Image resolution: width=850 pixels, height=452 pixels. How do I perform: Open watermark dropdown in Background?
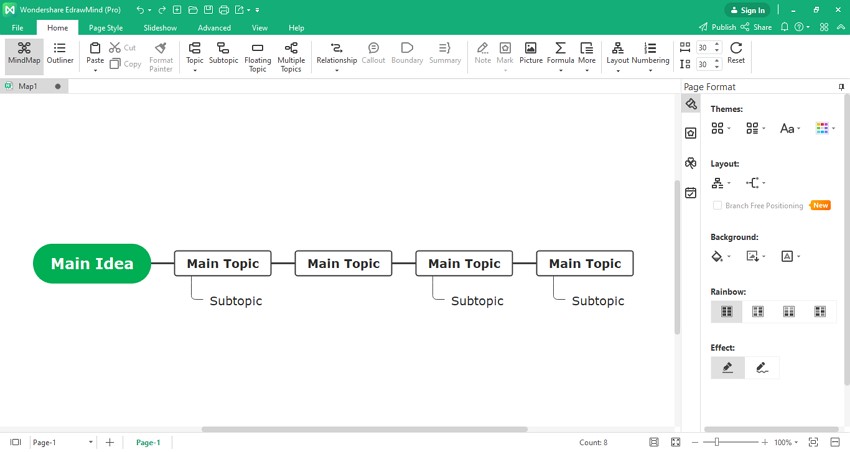pyautogui.click(x=790, y=256)
